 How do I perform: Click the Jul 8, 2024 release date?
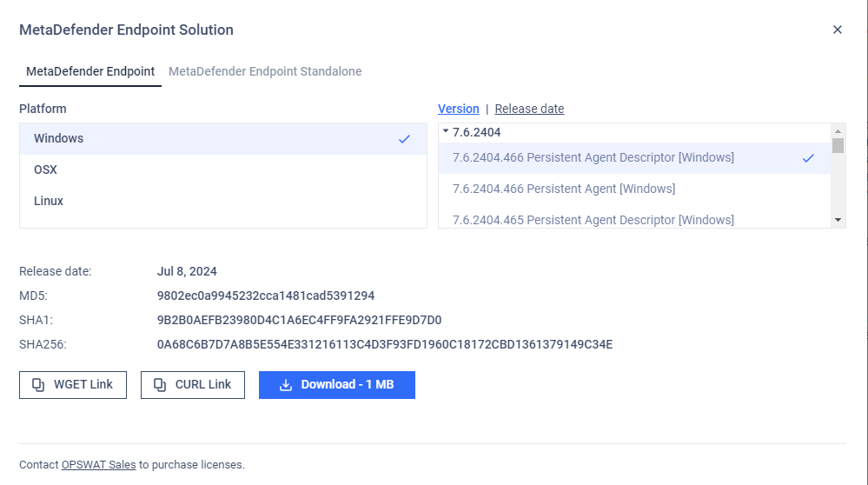[187, 271]
